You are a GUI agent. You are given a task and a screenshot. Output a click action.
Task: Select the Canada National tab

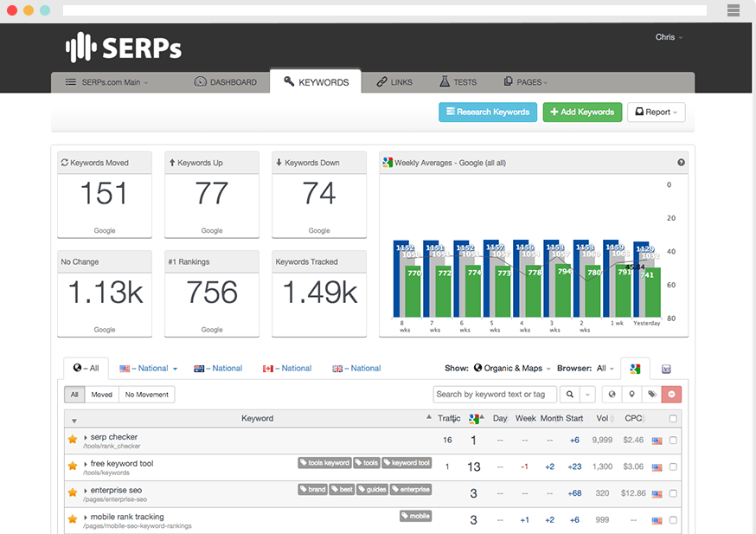(287, 368)
